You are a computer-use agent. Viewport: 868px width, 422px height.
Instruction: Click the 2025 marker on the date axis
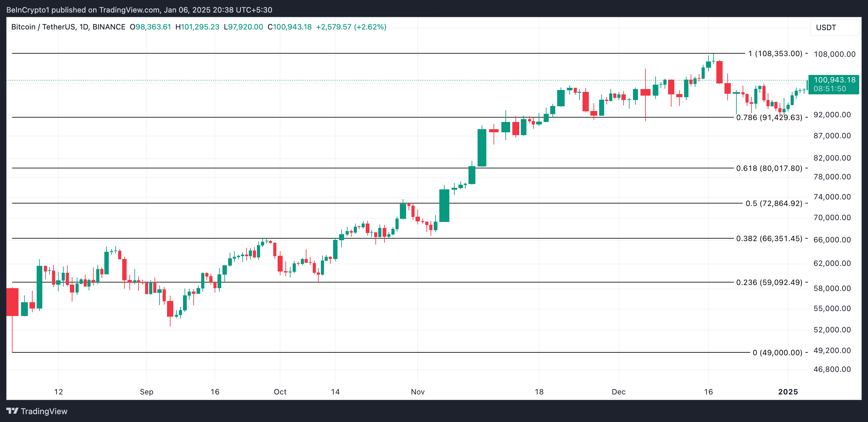point(788,392)
